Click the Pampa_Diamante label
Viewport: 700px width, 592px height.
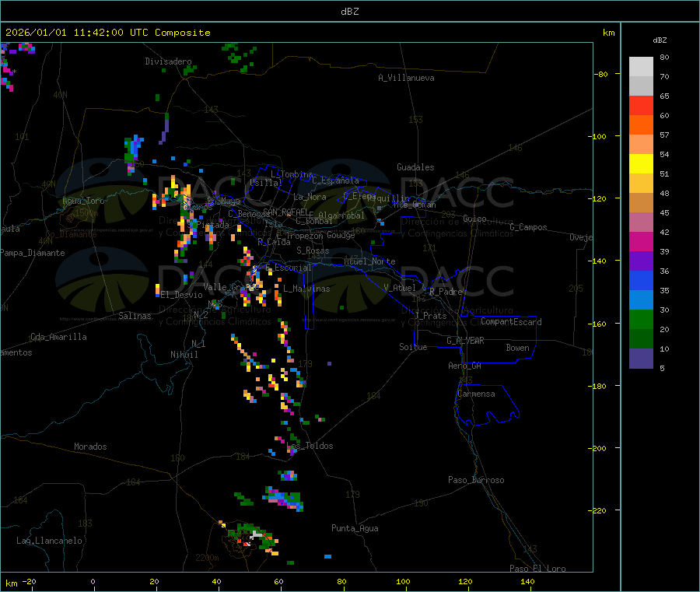click(x=33, y=253)
